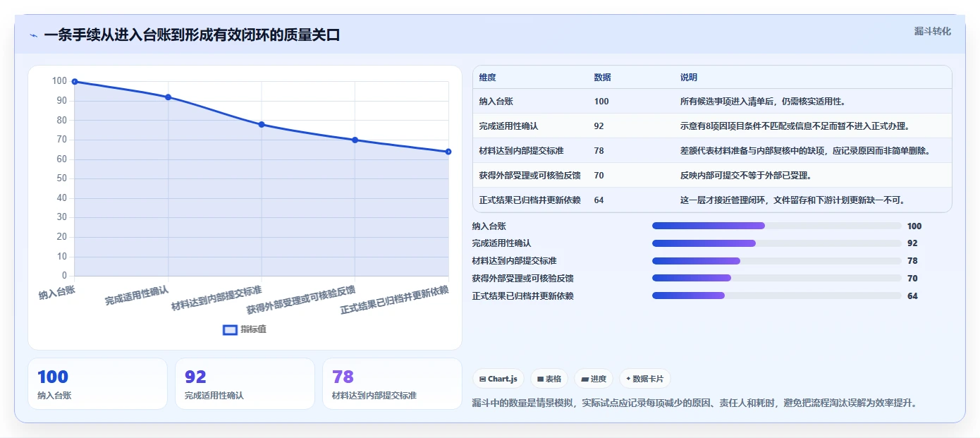The image size is (980, 438).
Task: Click the description starting 这一层才接近管理闭环
Action: (792, 200)
